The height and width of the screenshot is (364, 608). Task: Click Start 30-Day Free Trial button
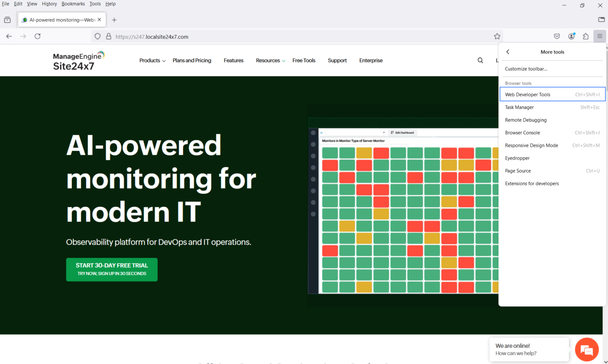112,269
